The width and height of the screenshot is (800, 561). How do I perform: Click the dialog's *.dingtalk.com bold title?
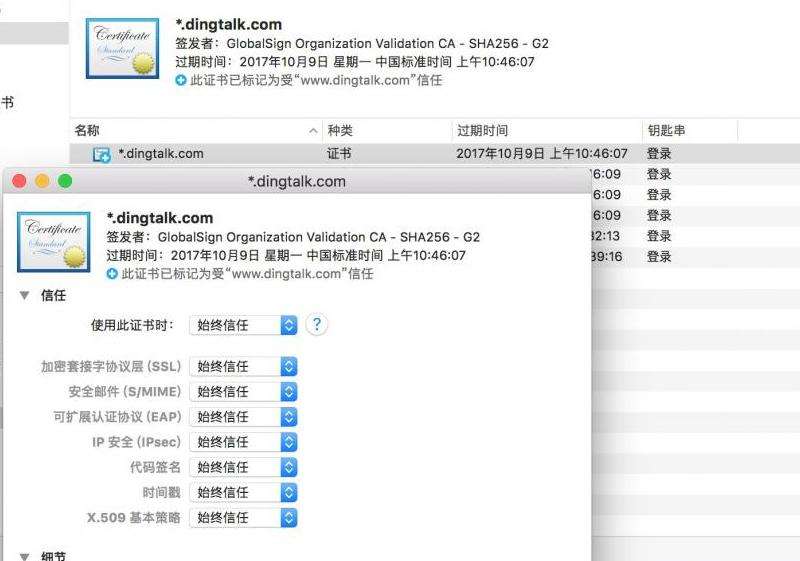point(160,218)
